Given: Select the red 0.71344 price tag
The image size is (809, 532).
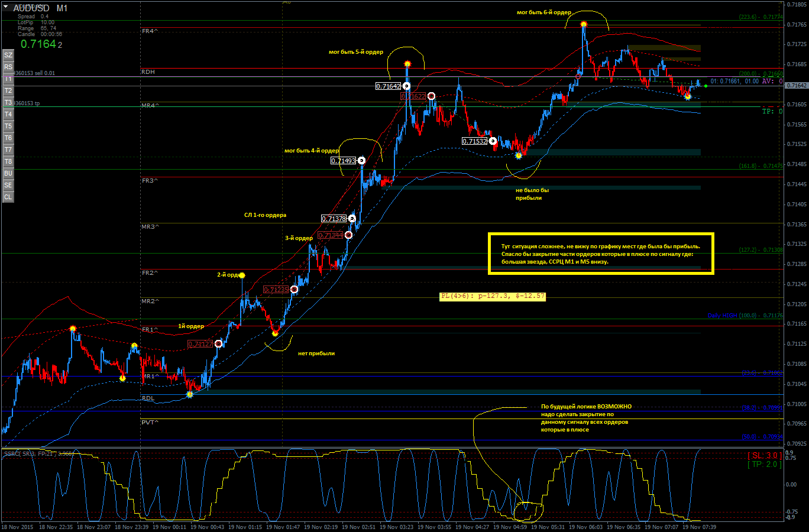Looking at the screenshot, I should coord(331,235).
